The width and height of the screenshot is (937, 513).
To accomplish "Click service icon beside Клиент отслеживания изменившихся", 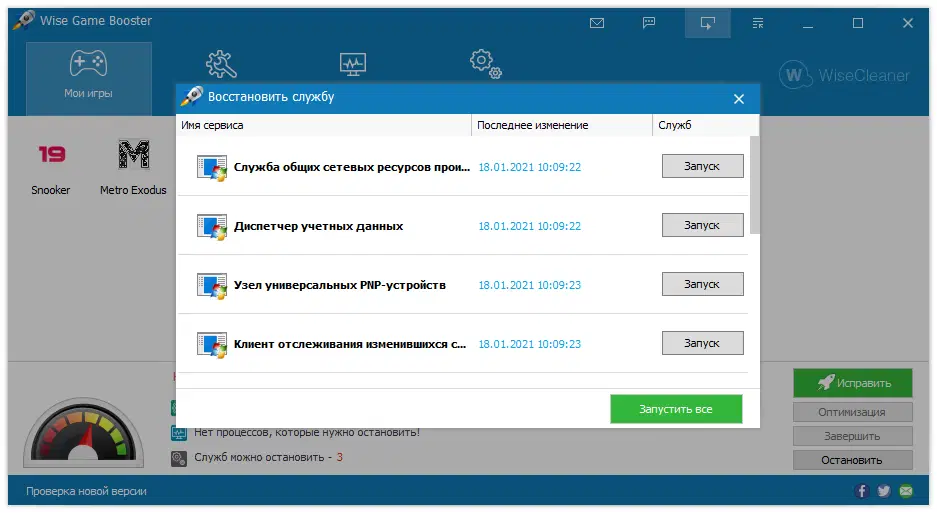I will [212, 344].
